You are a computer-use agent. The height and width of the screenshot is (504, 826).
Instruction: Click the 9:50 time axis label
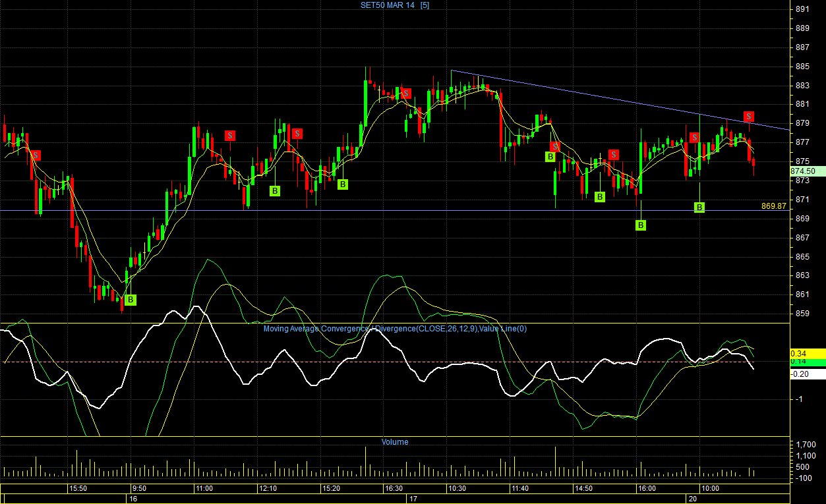(138, 489)
